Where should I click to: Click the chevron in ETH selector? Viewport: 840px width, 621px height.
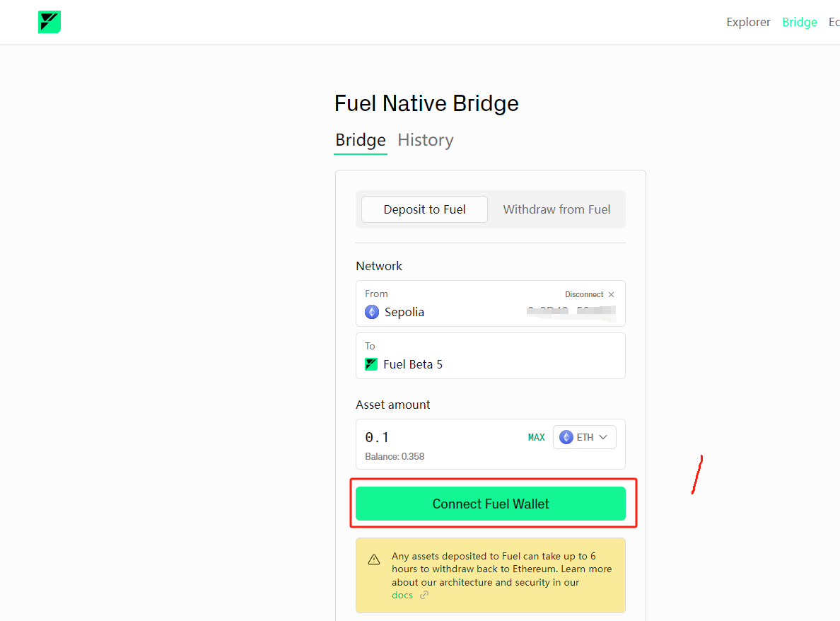[603, 437]
